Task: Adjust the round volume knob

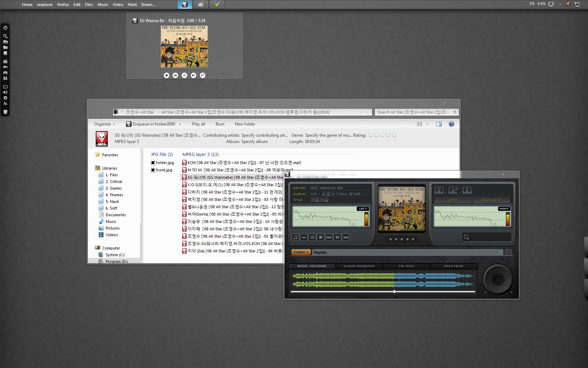Action: coord(498,279)
